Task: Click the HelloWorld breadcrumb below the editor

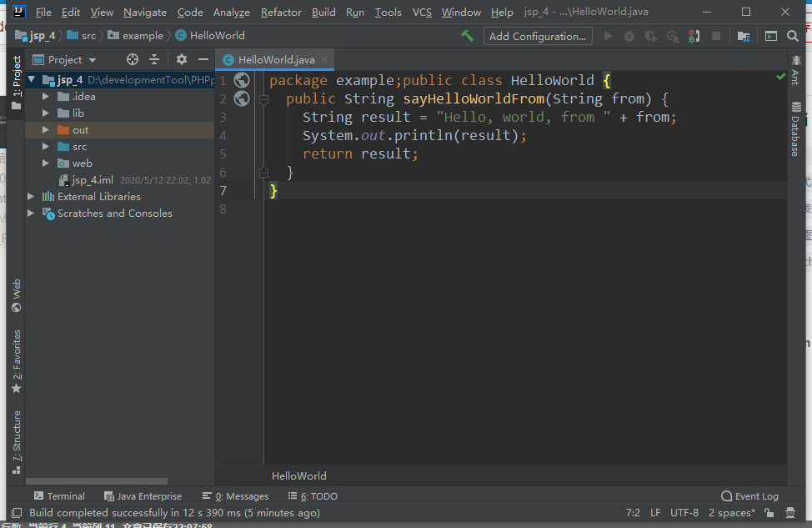Action: click(x=298, y=475)
